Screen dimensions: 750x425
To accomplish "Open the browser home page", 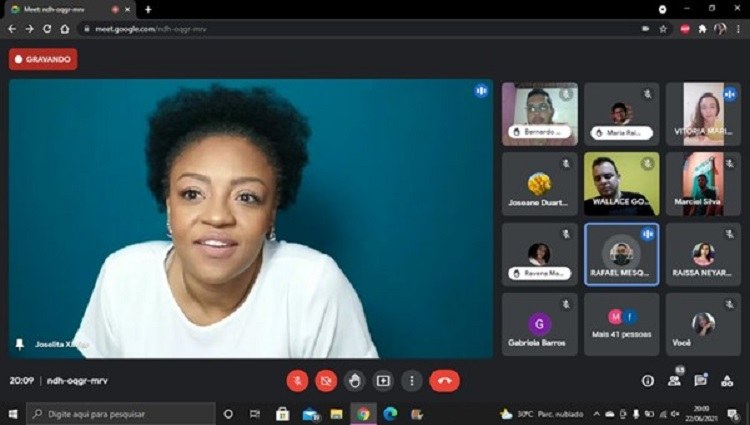I will pyautogui.click(x=65, y=29).
